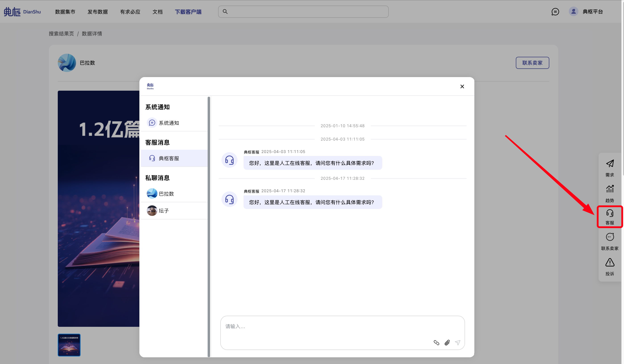Click the 数据详情 breadcrumb

[92, 34]
